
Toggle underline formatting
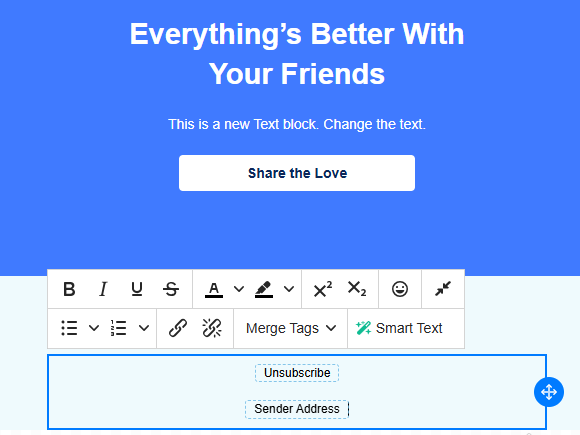coord(137,289)
